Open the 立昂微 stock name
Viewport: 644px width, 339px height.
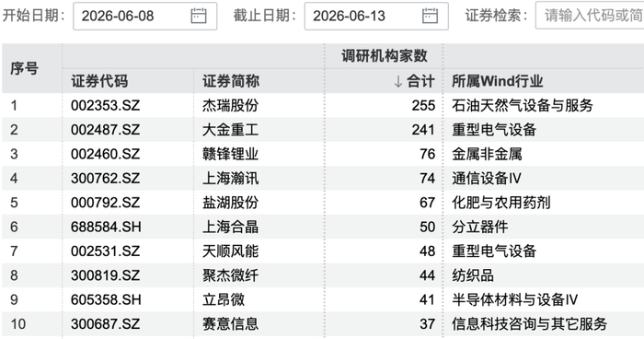(x=224, y=299)
